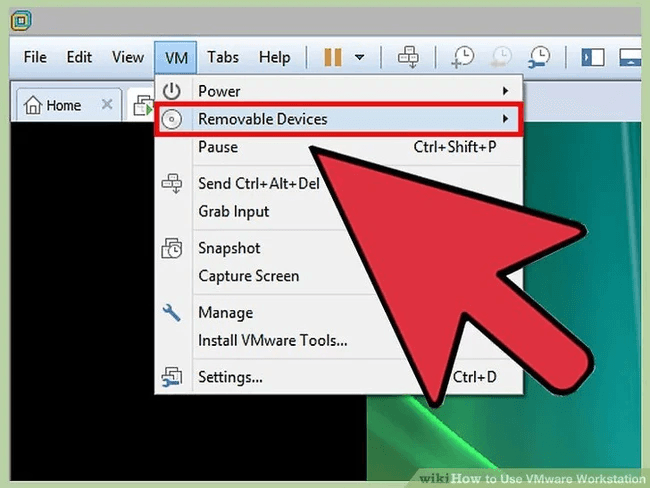
Task: Click the Power menu icon
Action: point(171,91)
